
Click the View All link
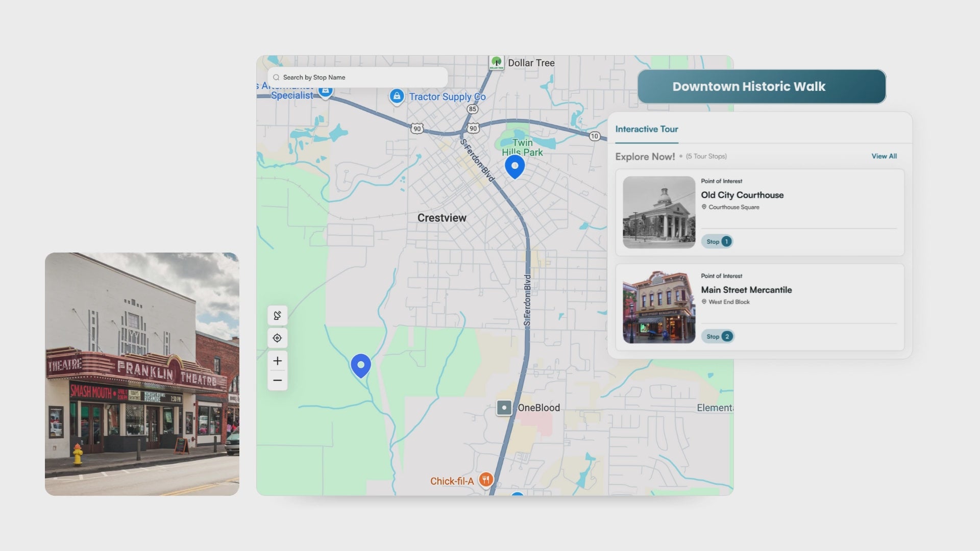click(884, 156)
